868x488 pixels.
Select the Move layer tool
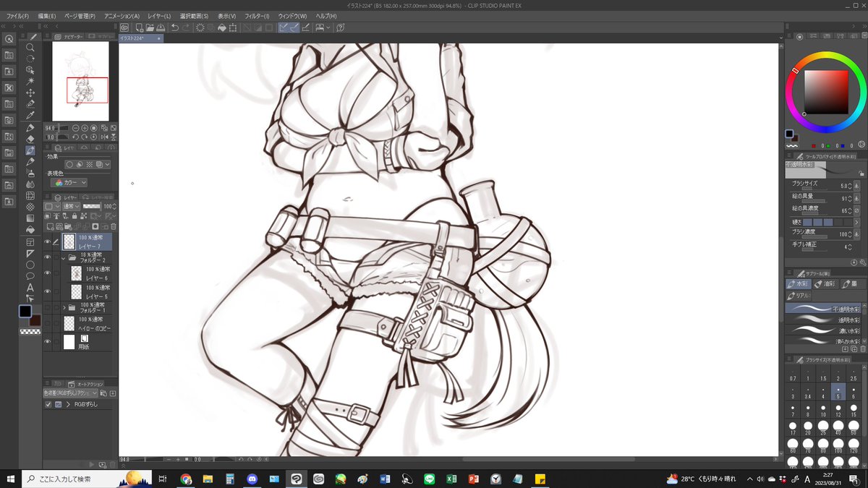tap(30, 93)
